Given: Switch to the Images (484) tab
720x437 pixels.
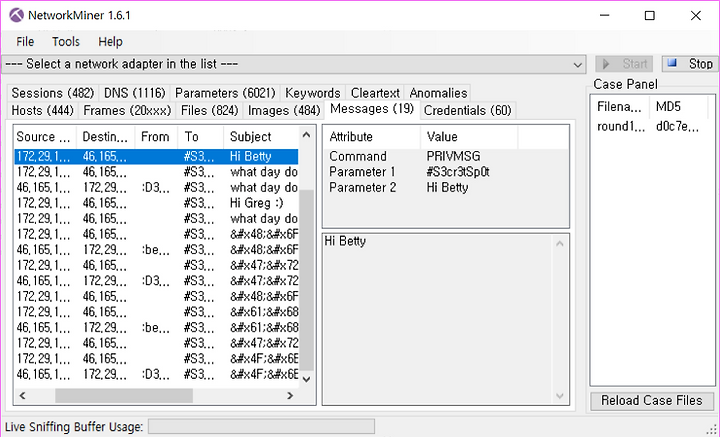Looking at the screenshot, I should (x=284, y=111).
